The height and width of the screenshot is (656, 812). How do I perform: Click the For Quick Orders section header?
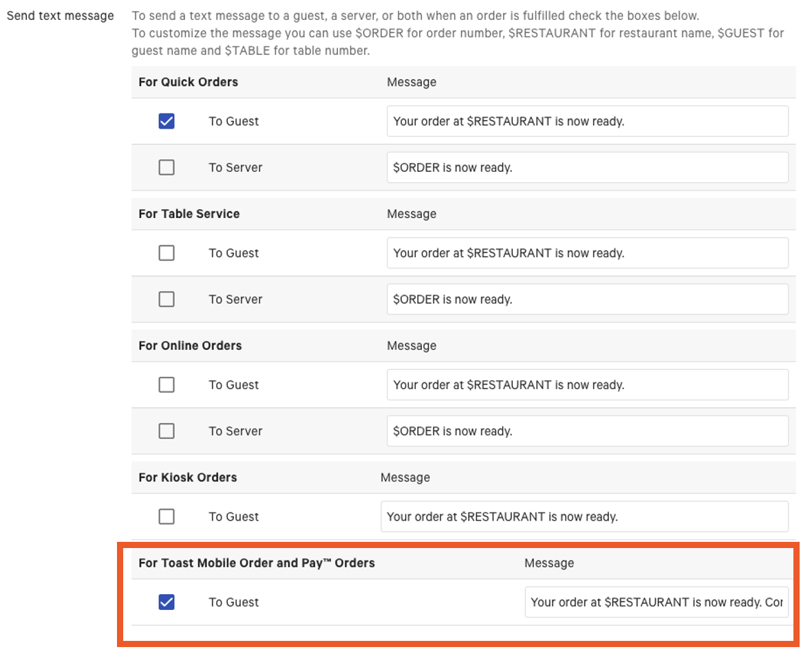188,82
